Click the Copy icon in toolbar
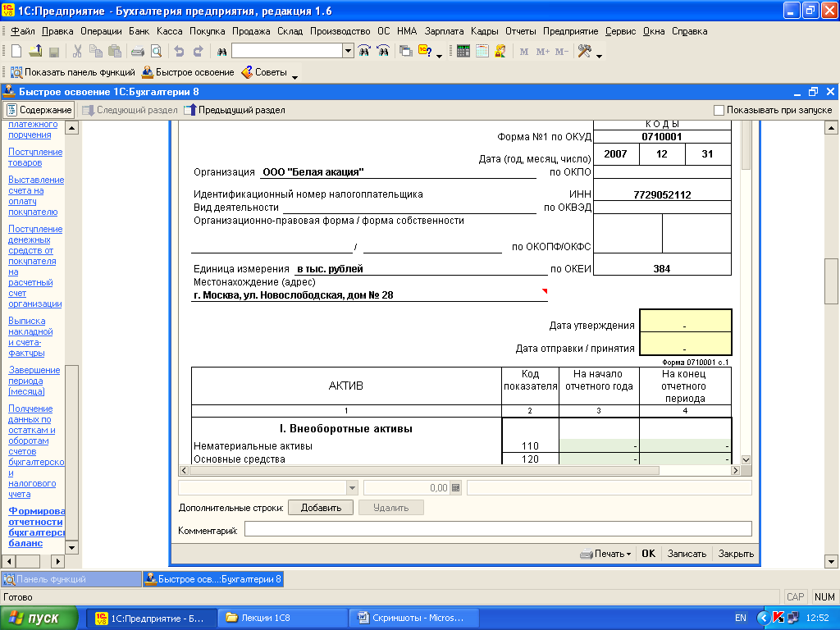 coord(96,52)
